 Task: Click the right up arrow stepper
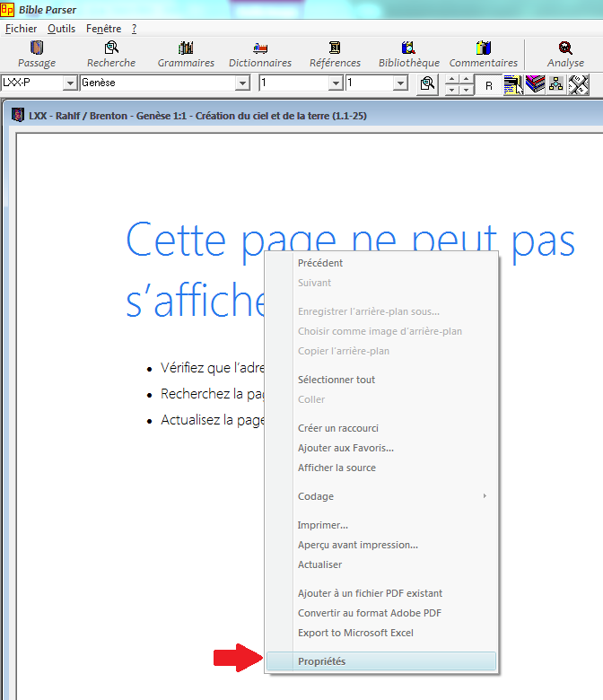(x=467, y=80)
